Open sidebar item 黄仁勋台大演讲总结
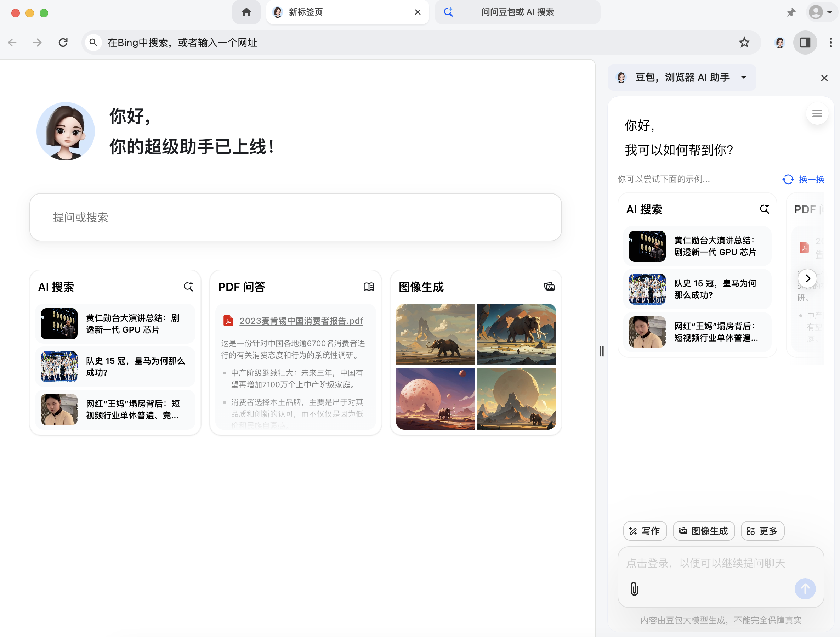840x637 pixels. tap(697, 246)
